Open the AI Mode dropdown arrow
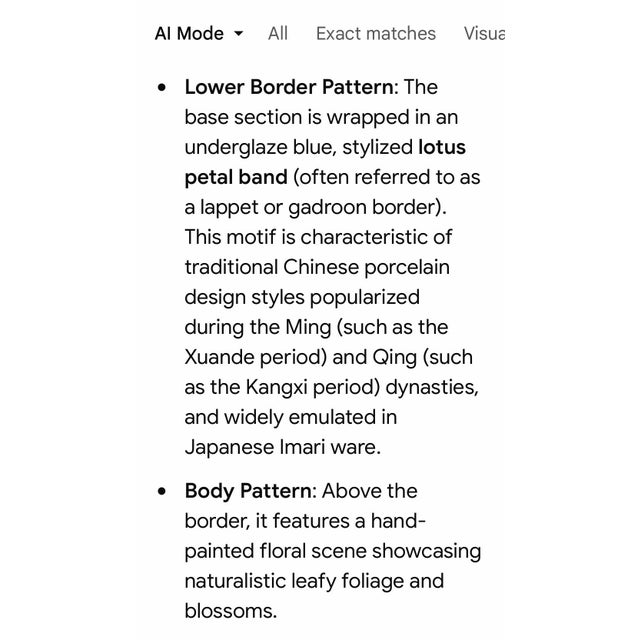 [x=239, y=33]
